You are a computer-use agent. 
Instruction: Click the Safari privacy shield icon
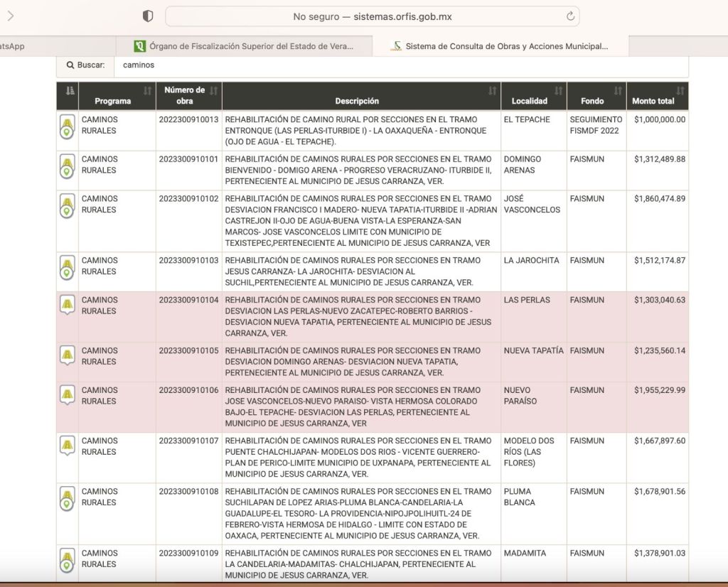148,16
